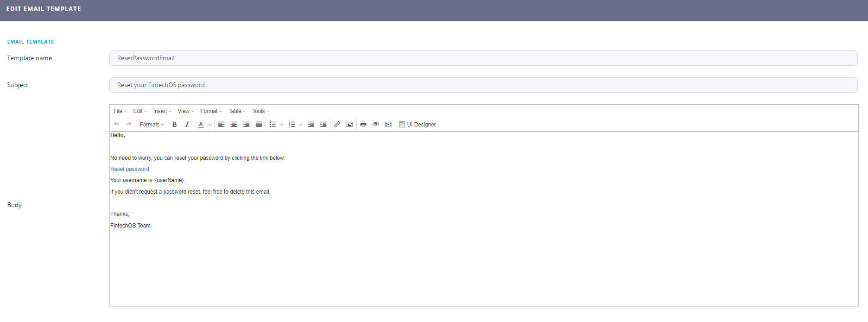Viewport: 868px width, 322px height.
Task: Open the UI Designer
Action: pyautogui.click(x=418, y=125)
